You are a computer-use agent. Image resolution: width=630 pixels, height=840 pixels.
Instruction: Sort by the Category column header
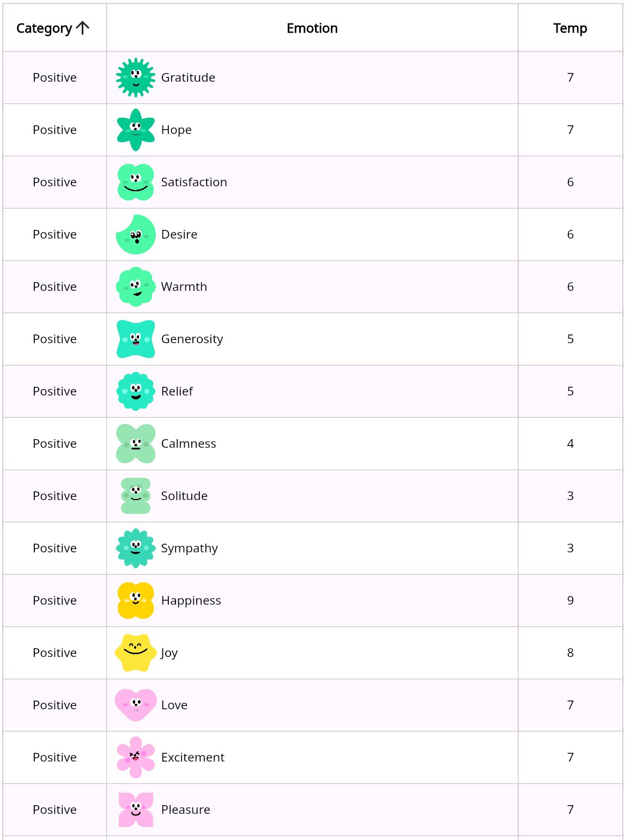tap(45, 28)
